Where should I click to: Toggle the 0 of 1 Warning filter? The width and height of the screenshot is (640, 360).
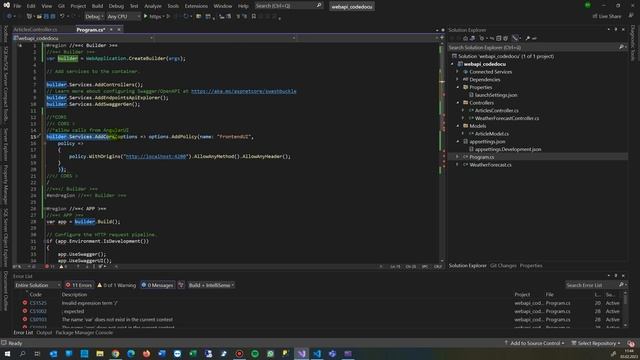[x=116, y=285]
